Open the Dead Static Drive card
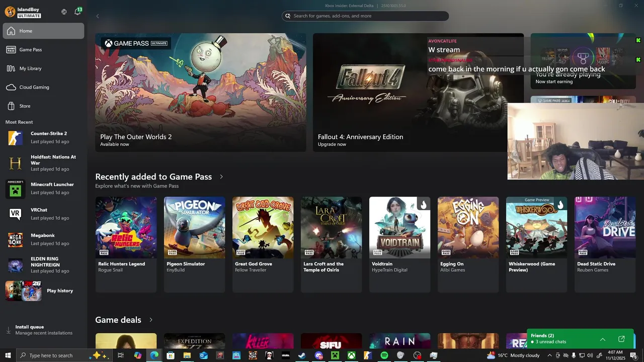The image size is (644, 362). coord(605,244)
